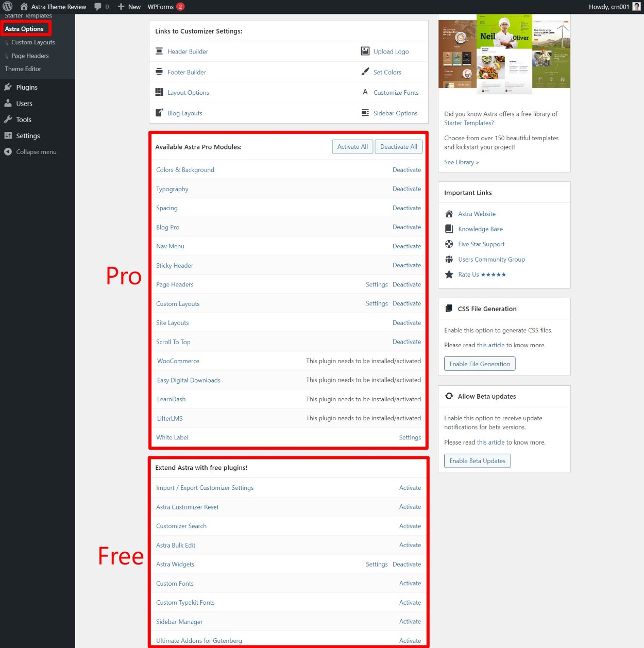Click the WooCommerce module name
Viewport: 644px width, 648px height.
(x=178, y=361)
